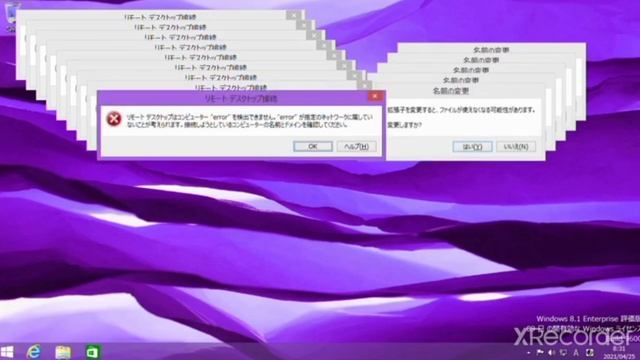Toggle the IME input mode 'A' indicator
Image resolution: width=640 pixels, height=360 pixels.
(576, 352)
